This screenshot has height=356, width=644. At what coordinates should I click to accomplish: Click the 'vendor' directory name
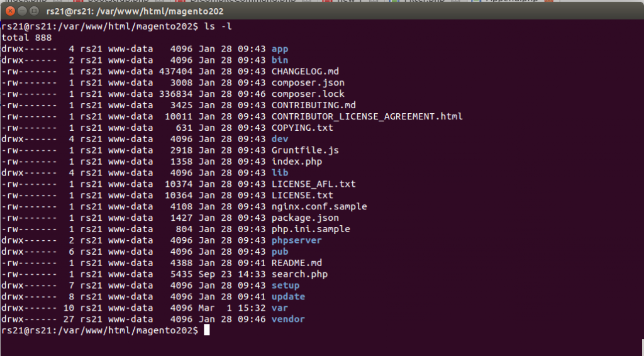(x=288, y=319)
